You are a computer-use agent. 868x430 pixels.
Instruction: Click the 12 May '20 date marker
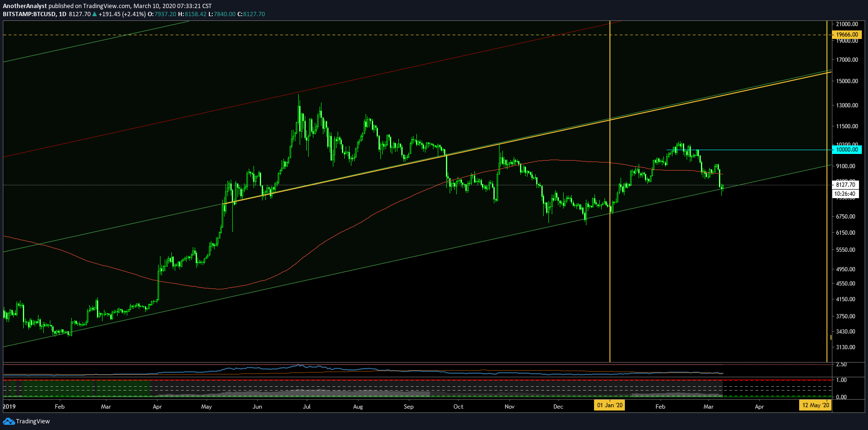[x=816, y=405]
